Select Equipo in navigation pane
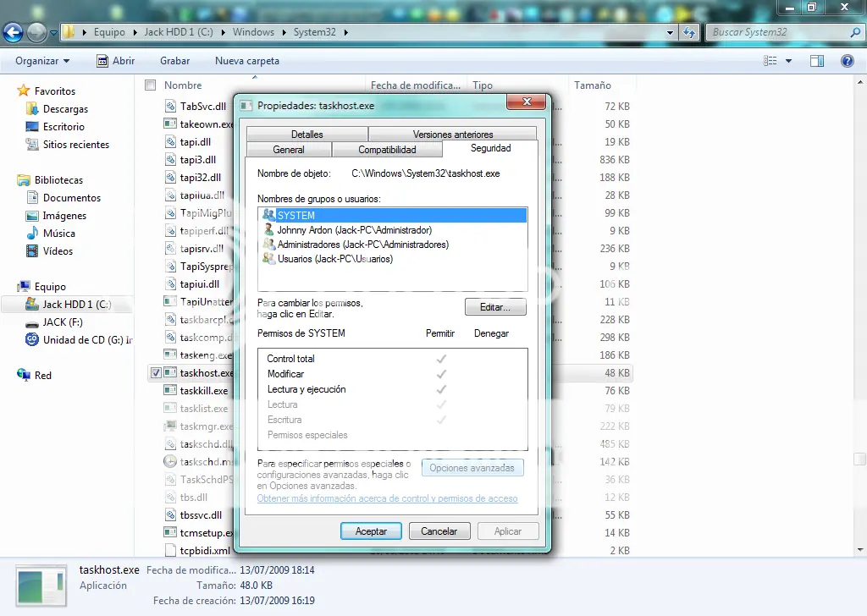 [50, 287]
